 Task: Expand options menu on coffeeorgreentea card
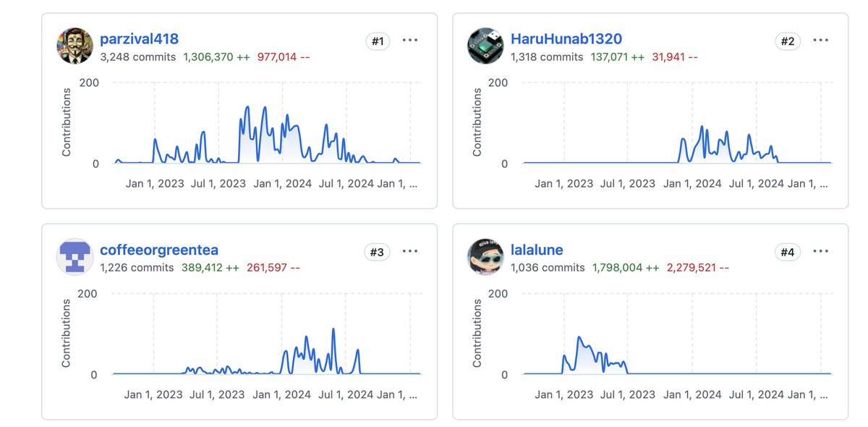tap(410, 252)
